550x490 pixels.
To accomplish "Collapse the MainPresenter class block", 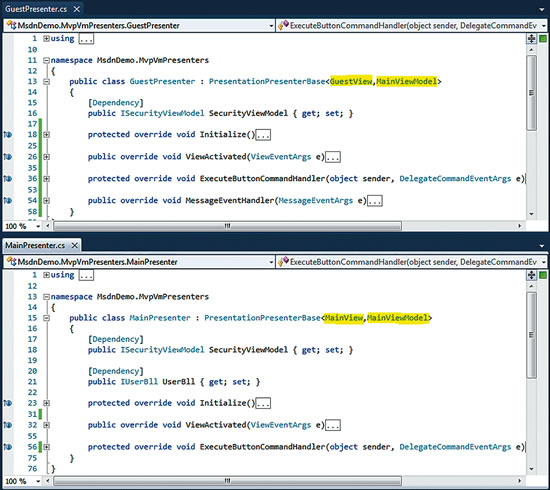I will pos(46,318).
